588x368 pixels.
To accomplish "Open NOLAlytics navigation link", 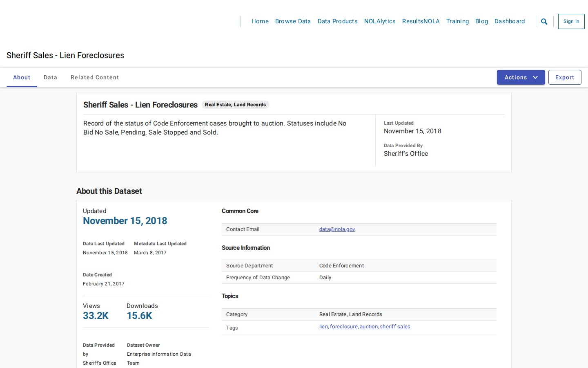I will pos(380,21).
